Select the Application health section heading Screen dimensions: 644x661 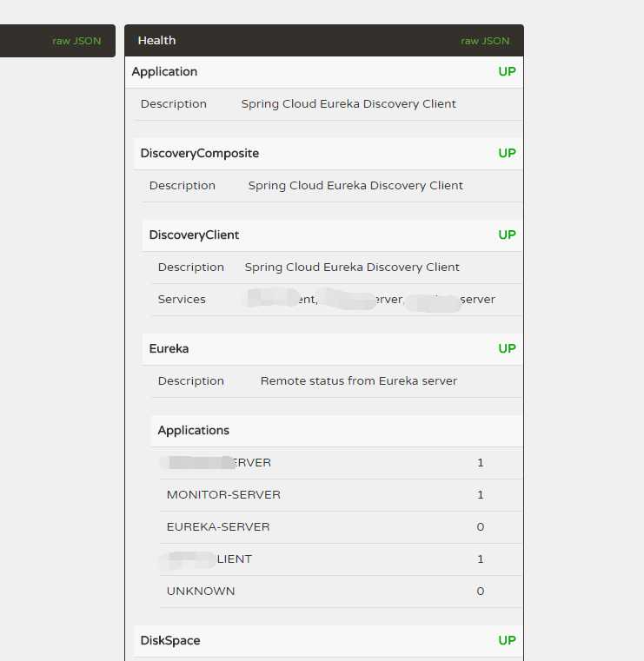click(164, 72)
